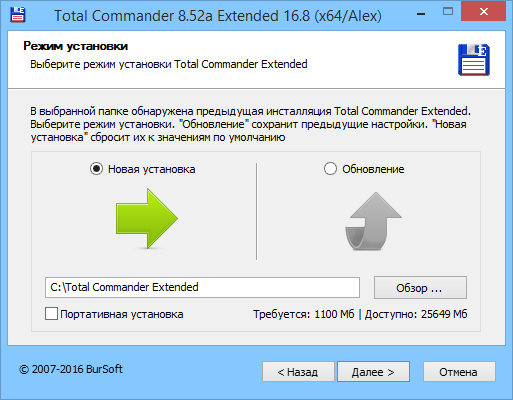Continue with the Далее button
The image size is (513, 400).
point(373,372)
